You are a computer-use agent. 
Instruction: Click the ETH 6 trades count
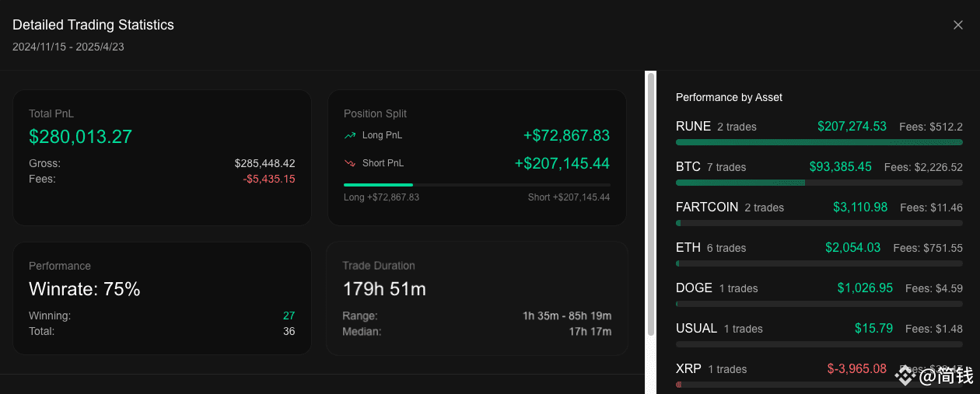tap(726, 248)
